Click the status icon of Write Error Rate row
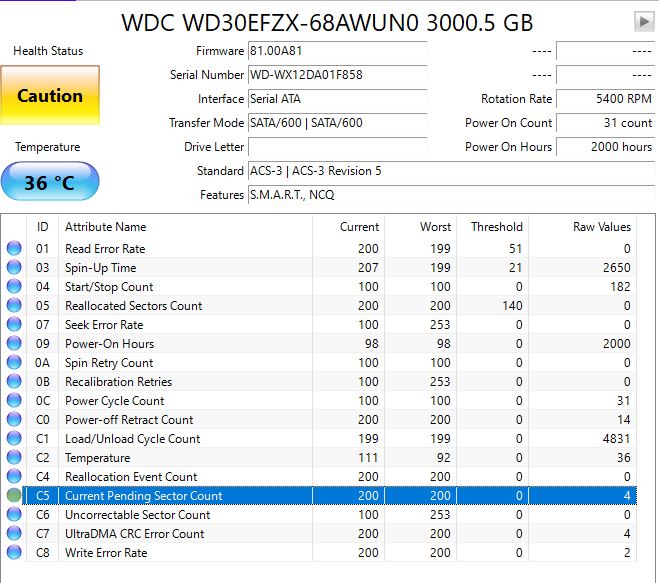The image size is (659, 583). tap(14, 552)
